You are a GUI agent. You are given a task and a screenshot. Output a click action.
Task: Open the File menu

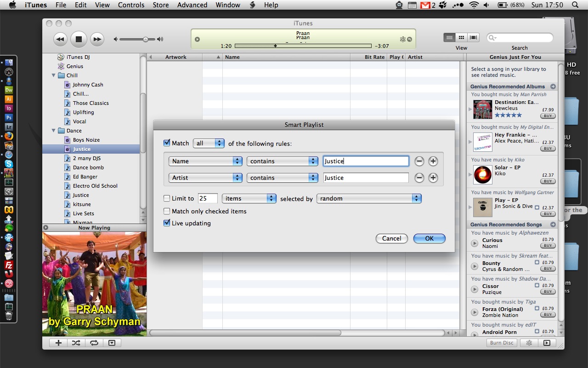pos(61,5)
